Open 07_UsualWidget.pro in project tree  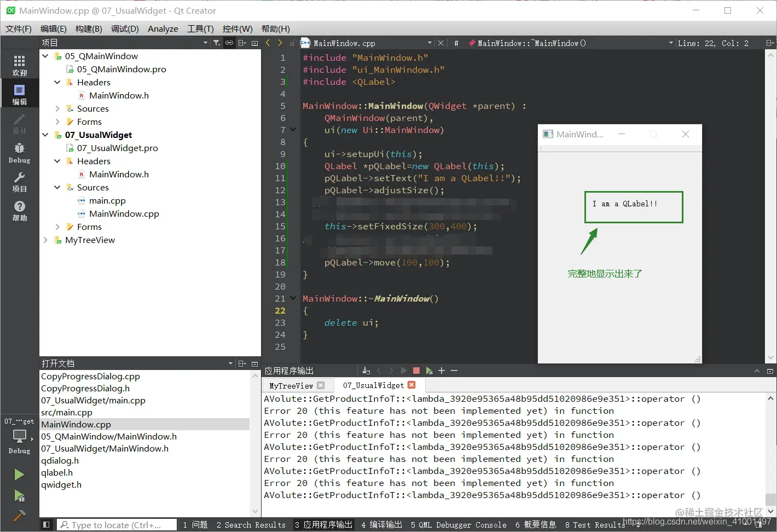(117, 148)
